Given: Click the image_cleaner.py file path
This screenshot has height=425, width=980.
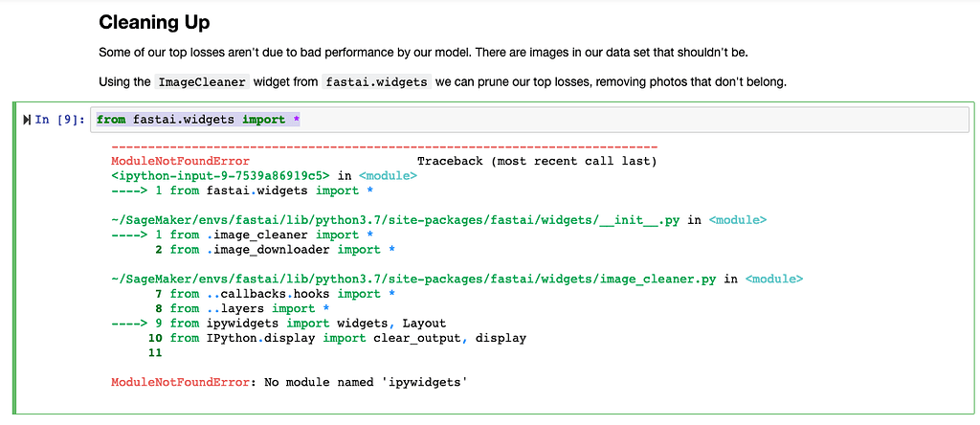Looking at the screenshot, I should [413, 279].
